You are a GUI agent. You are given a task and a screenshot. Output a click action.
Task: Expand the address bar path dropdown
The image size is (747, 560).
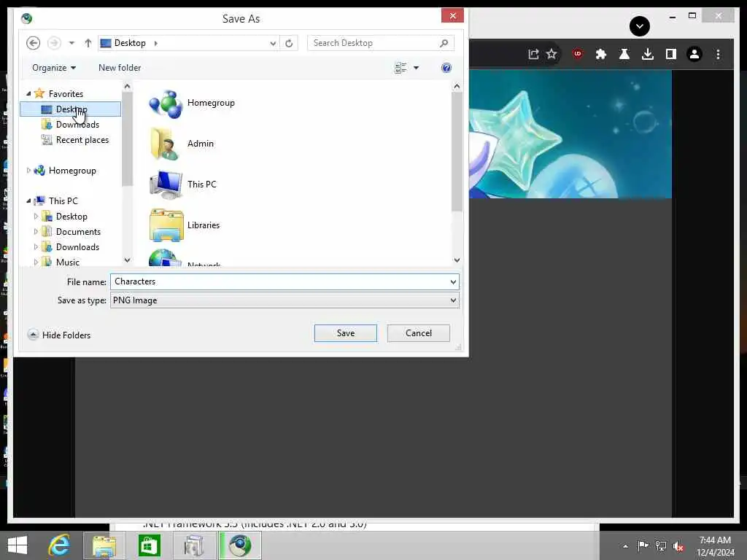[x=273, y=43]
